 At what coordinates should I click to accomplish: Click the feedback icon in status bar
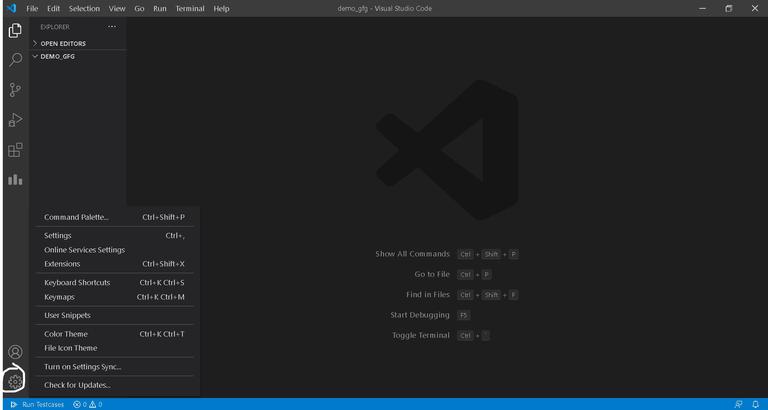coord(738,404)
